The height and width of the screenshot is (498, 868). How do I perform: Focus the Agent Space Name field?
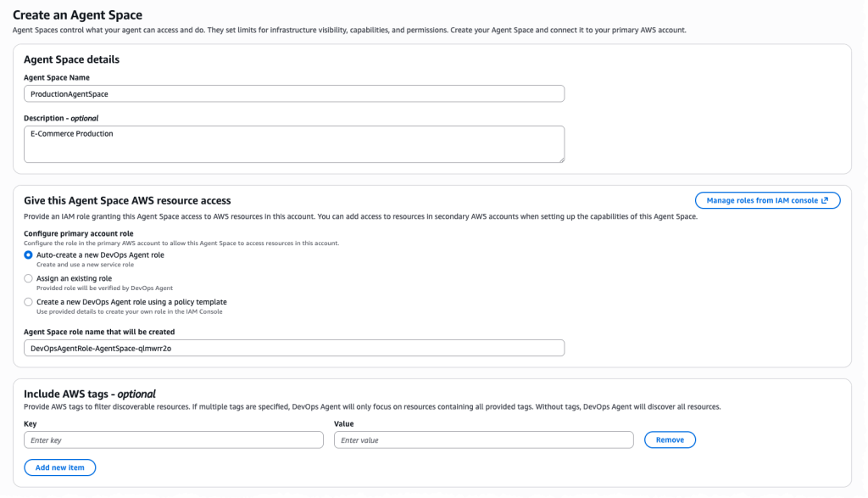click(293, 94)
